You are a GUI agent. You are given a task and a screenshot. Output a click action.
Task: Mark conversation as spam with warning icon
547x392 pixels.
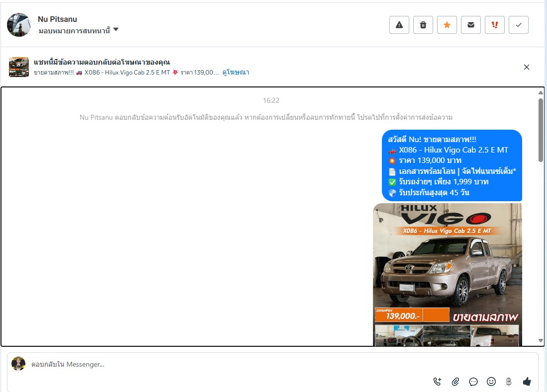(399, 25)
